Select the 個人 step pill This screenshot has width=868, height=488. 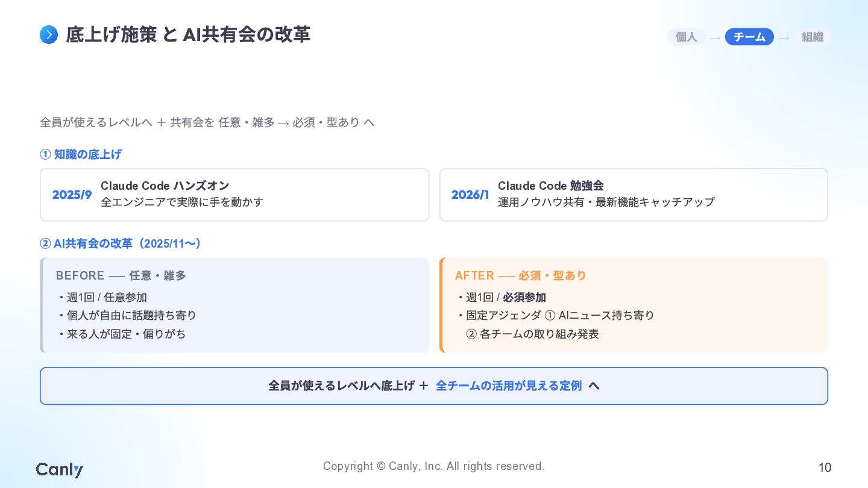pyautogui.click(x=686, y=37)
